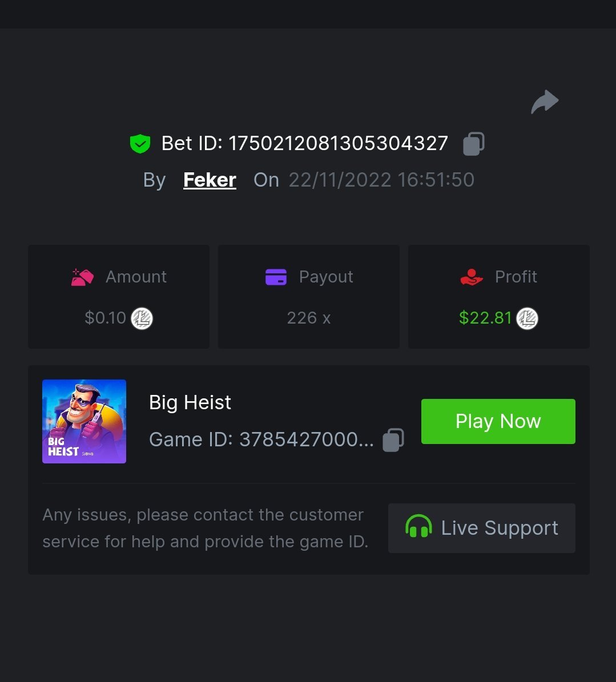Copy the Game ID to clipboard
This screenshot has height=682, width=616.
tap(393, 440)
